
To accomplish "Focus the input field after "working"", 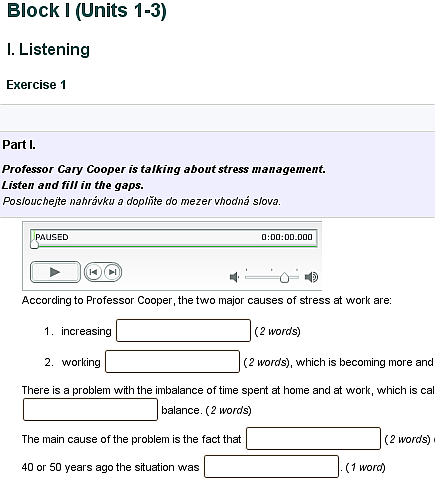I will [x=172, y=361].
